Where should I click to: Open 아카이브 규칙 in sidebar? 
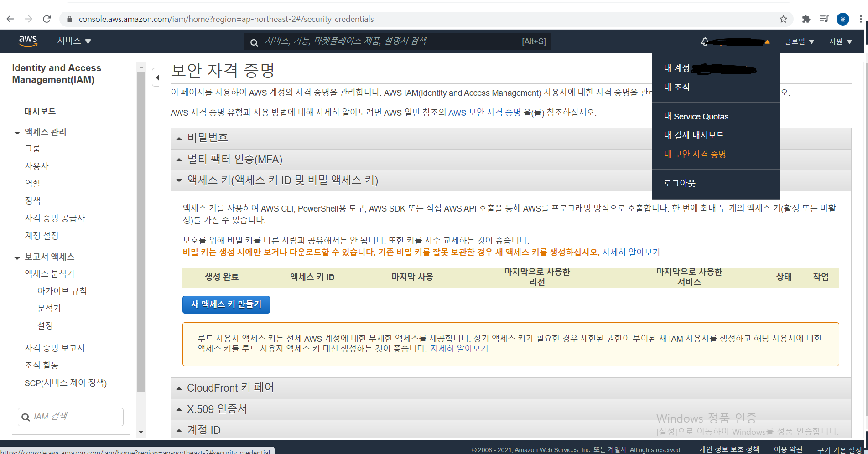(x=62, y=291)
